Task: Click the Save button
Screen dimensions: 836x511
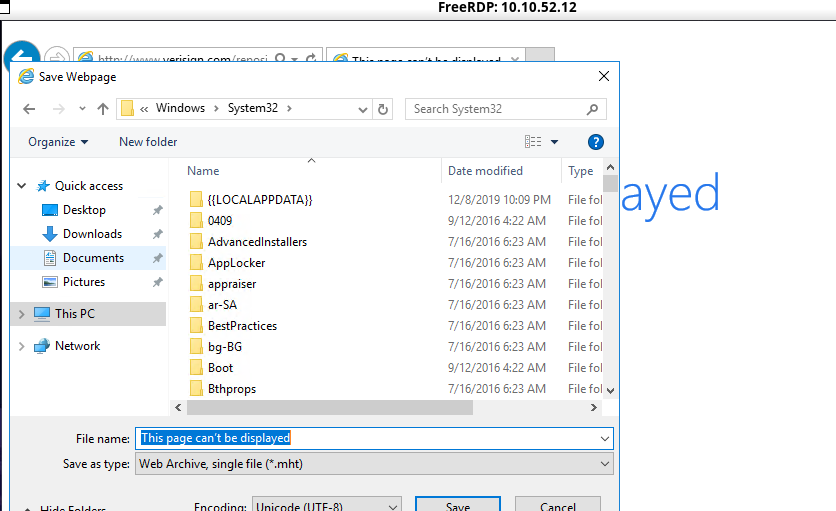Action: (x=458, y=505)
